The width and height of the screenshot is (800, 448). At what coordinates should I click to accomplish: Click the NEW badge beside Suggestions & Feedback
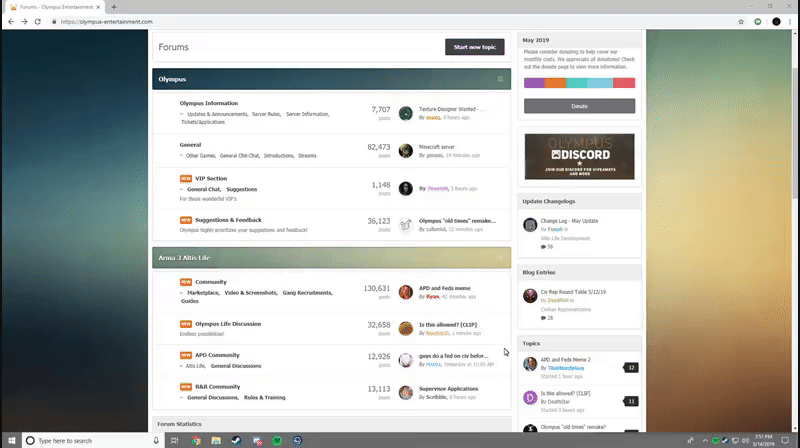click(x=186, y=220)
